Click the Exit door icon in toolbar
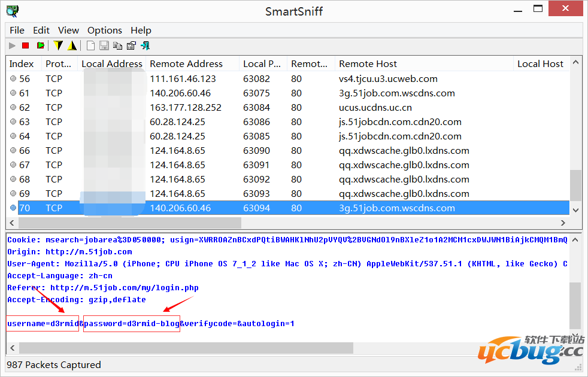588x377 pixels. [x=146, y=45]
